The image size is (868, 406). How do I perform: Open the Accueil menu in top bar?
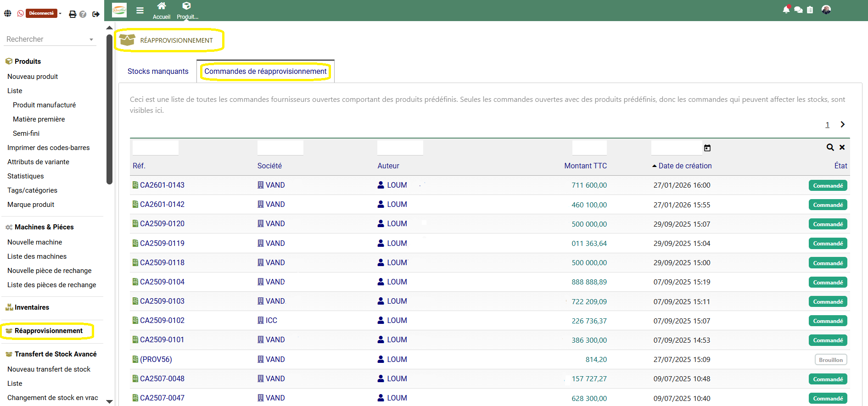tap(162, 11)
